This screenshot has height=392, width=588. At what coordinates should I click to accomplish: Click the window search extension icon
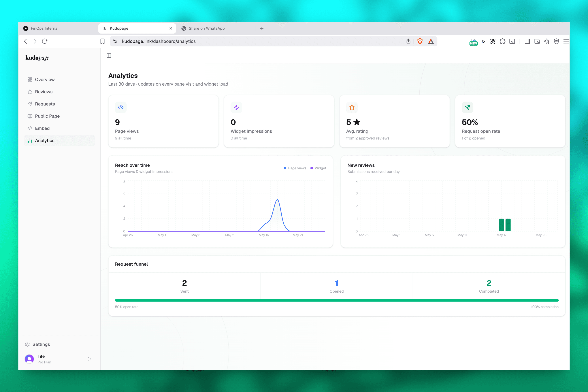coord(512,41)
